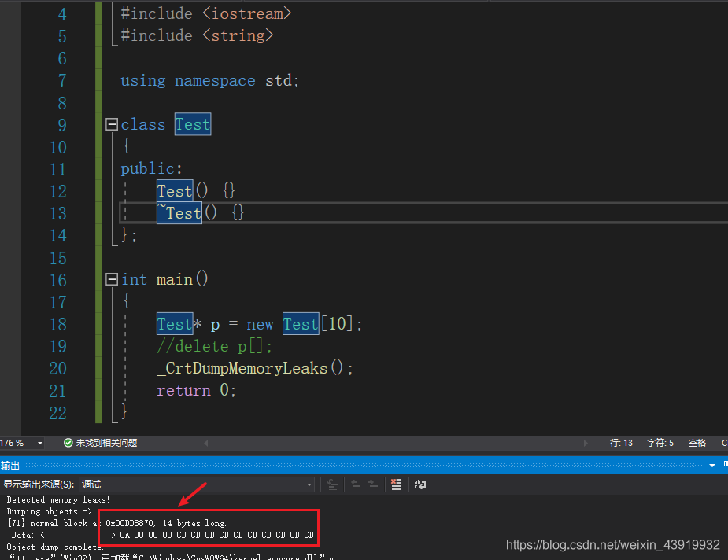Click the 'new' keyword on line 18
The width and height of the screenshot is (728, 560).
(x=260, y=324)
